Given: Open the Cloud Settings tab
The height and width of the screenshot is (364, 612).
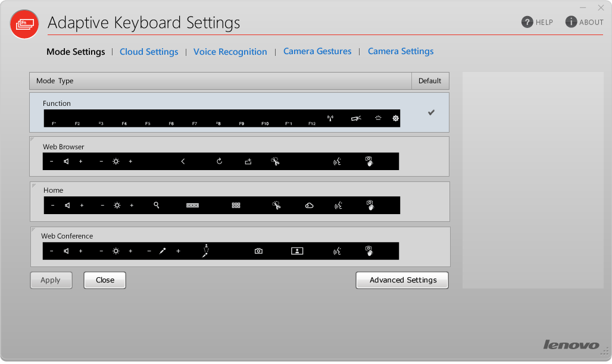Looking at the screenshot, I should coord(149,52).
